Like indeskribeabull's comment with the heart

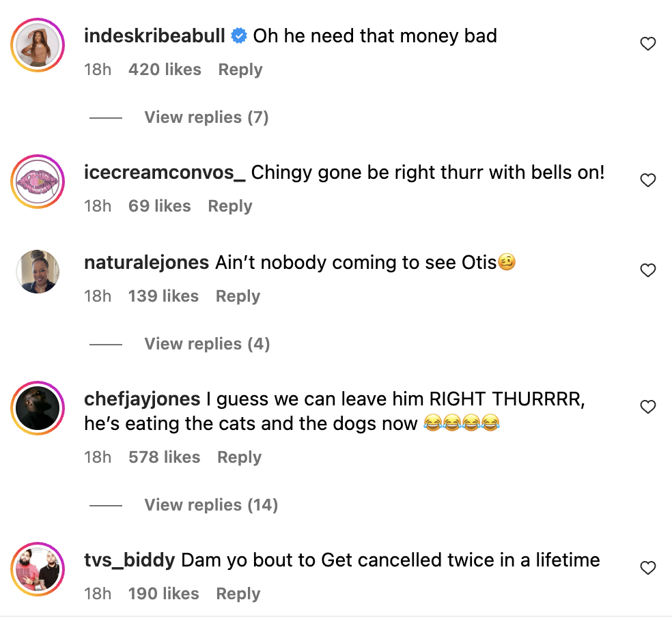(x=647, y=44)
